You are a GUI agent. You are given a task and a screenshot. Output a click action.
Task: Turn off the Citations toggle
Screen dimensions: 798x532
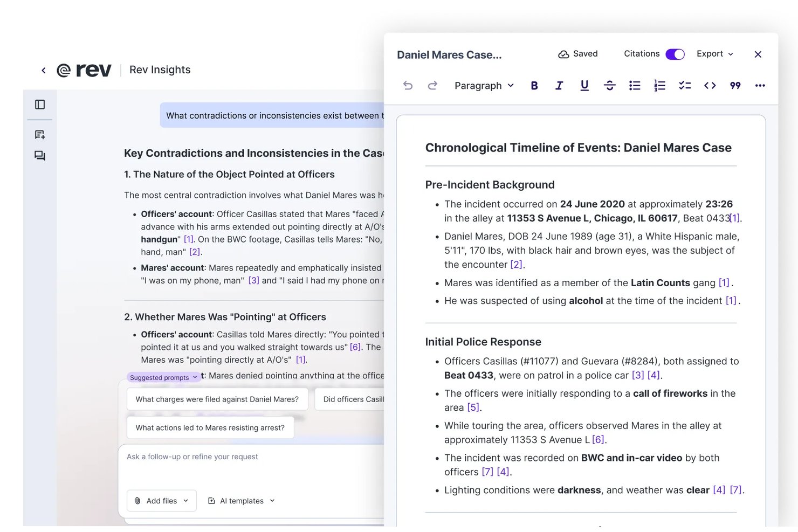[x=675, y=54]
